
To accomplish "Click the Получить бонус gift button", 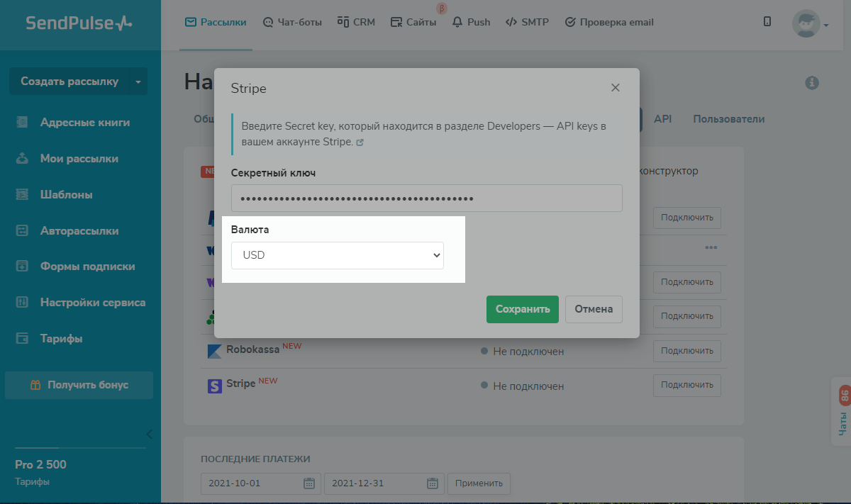I will (79, 385).
